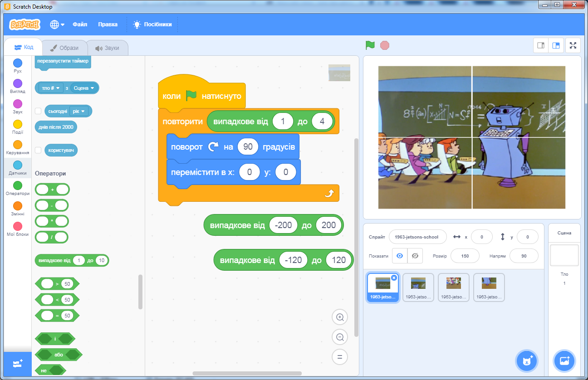This screenshot has height=380, width=588.
Task: Select the third sprite thumbnail
Action: tap(454, 287)
